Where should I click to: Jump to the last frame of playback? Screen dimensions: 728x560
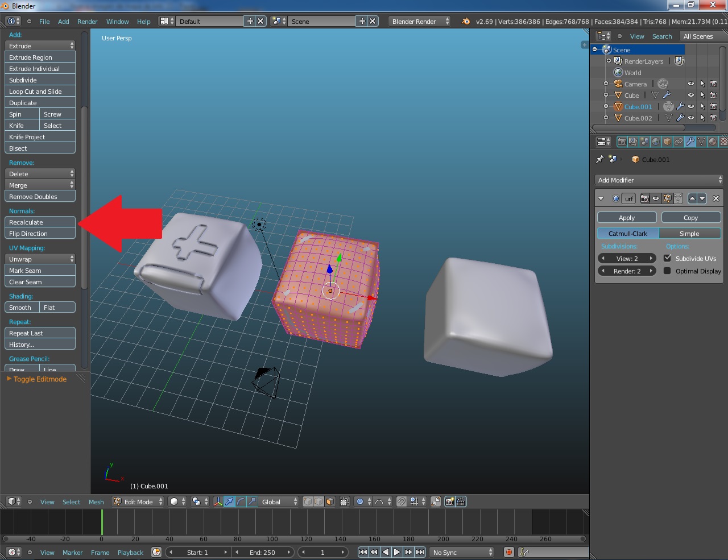(420, 552)
